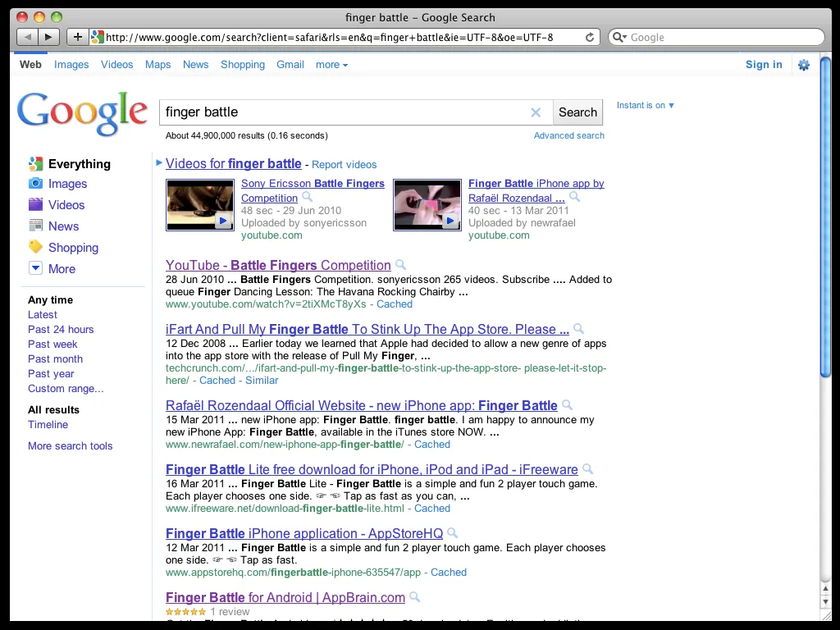Click the scrollbar up arrow

point(825,589)
